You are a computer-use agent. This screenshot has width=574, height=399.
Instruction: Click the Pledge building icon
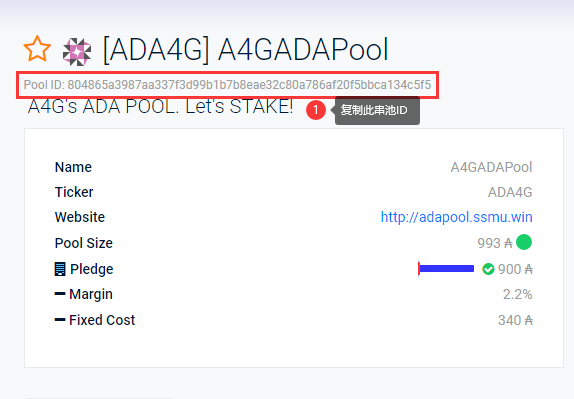(60, 269)
